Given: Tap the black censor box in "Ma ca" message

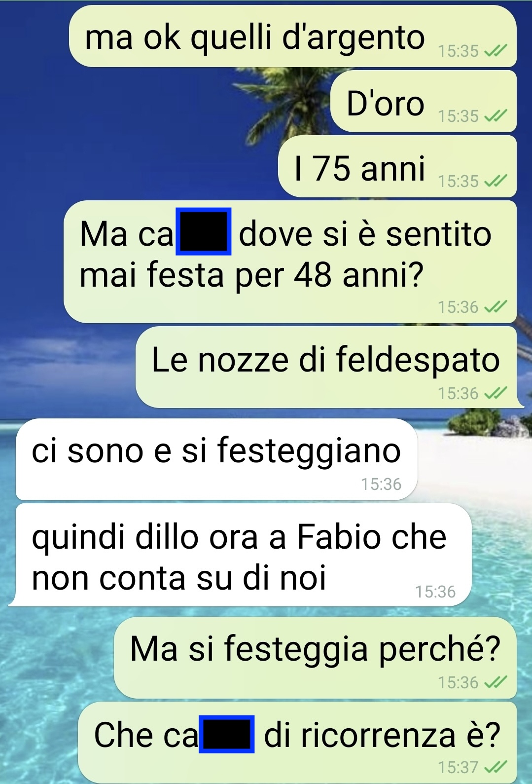Looking at the screenshot, I should pyautogui.click(x=204, y=231).
